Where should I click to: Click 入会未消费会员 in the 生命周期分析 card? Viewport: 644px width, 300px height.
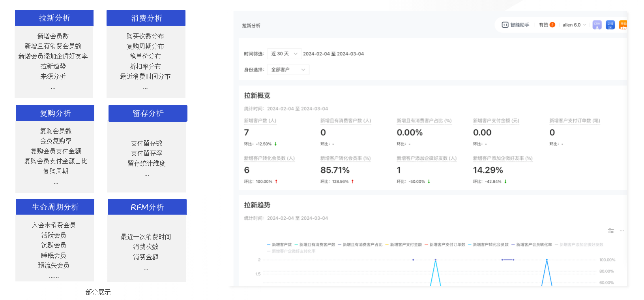(x=54, y=225)
